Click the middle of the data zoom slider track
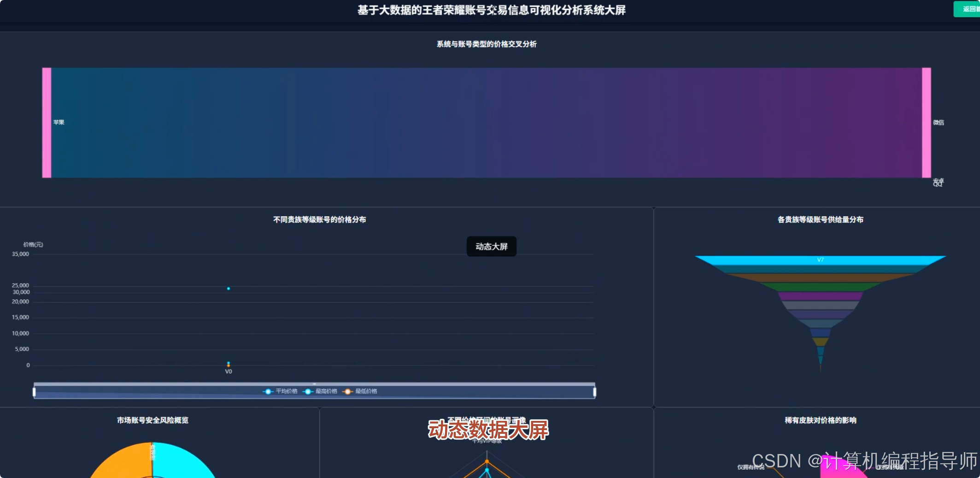 point(313,391)
